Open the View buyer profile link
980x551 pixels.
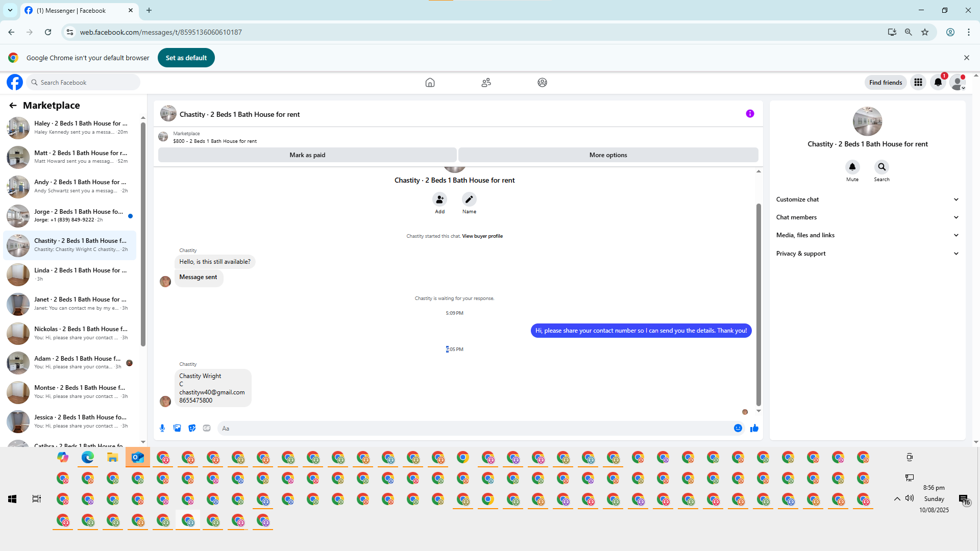point(482,236)
